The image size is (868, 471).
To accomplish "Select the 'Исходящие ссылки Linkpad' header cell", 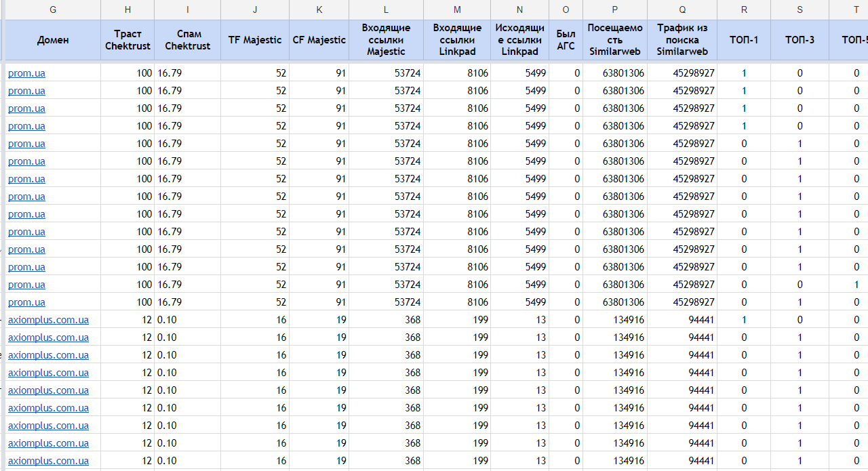I will (x=519, y=40).
